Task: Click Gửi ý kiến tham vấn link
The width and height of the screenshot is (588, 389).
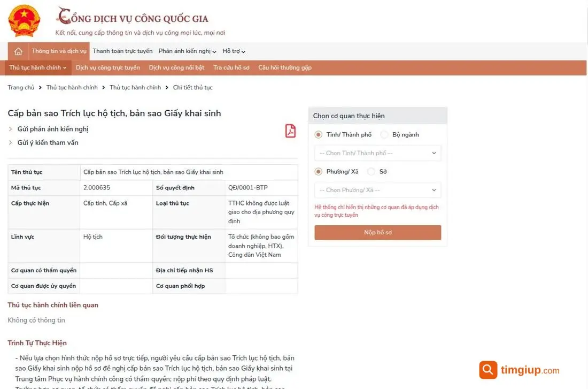Action: 48,143
